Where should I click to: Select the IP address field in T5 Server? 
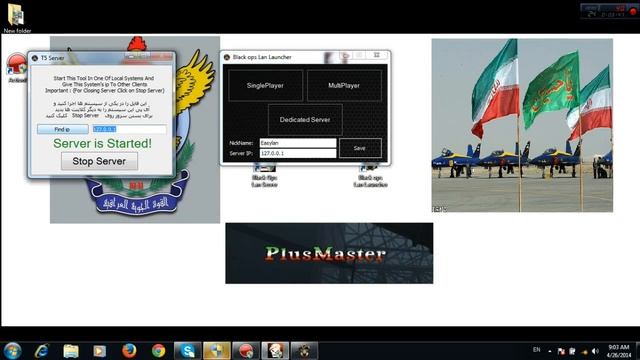[x=129, y=129]
